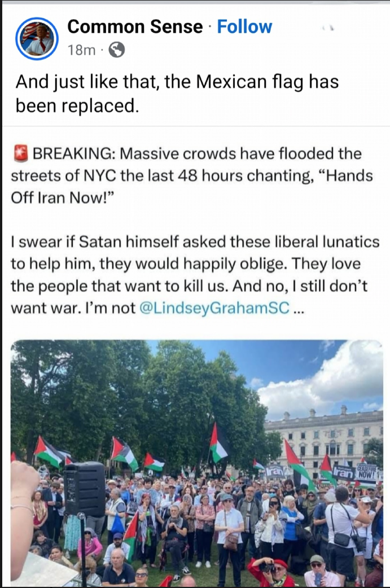Click the black loudspeaker in the photo
Viewport: 390px width, 588px height.
[x=85, y=489]
